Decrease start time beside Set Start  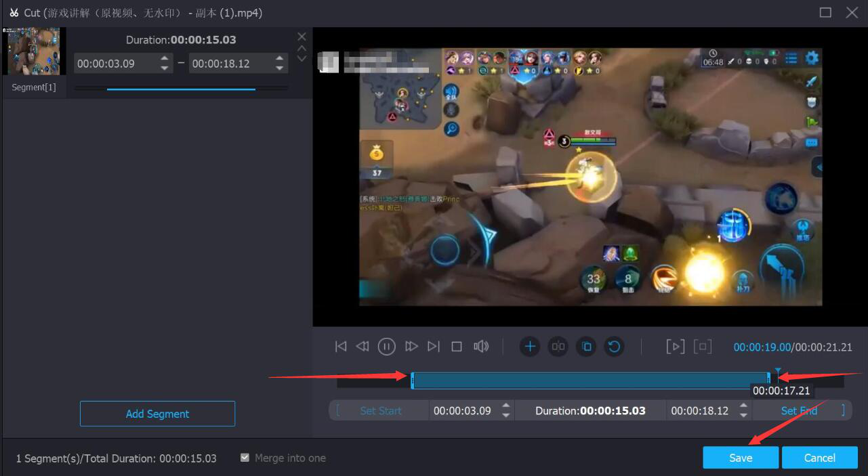click(505, 415)
